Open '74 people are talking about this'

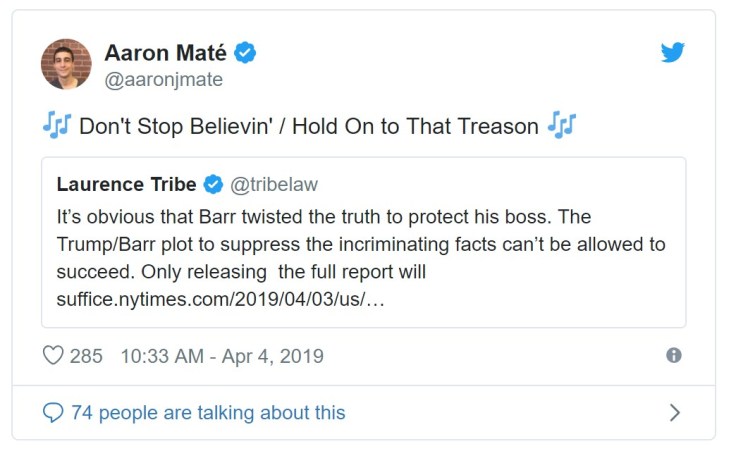[208, 412]
